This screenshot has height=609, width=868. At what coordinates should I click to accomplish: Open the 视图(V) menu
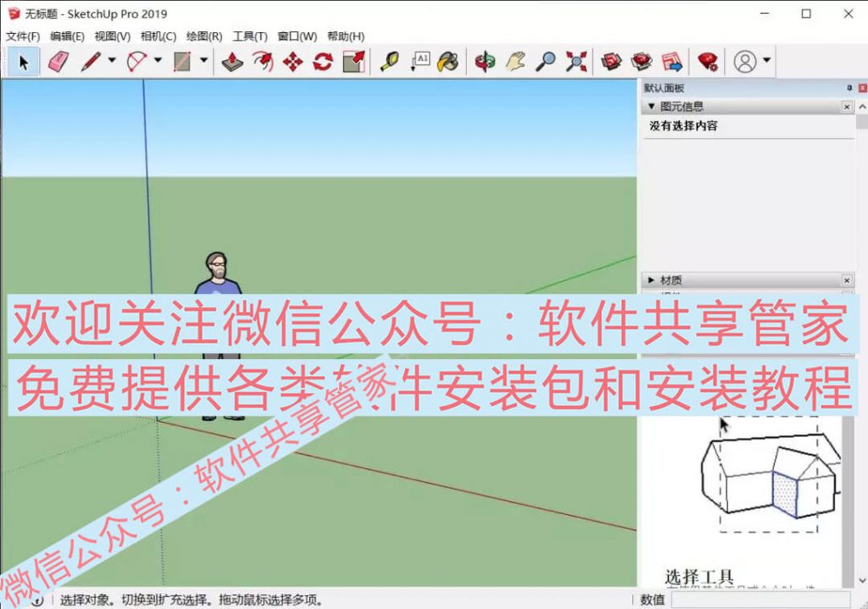(113, 36)
